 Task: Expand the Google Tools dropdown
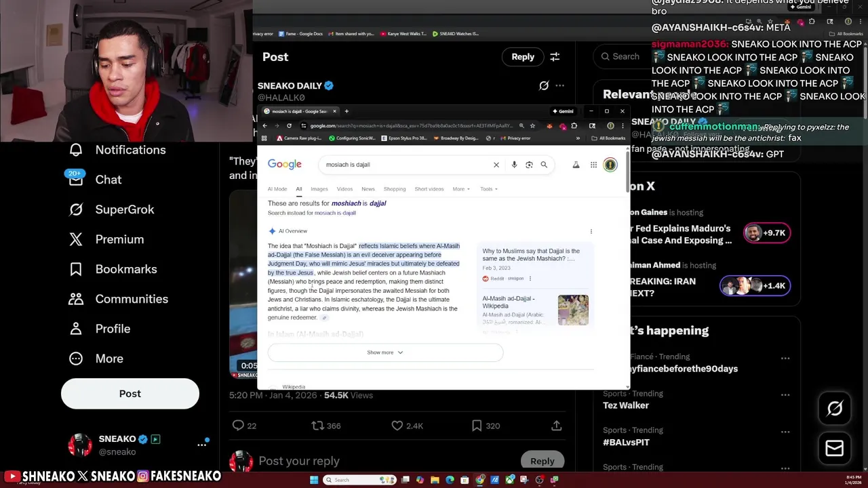coord(489,189)
